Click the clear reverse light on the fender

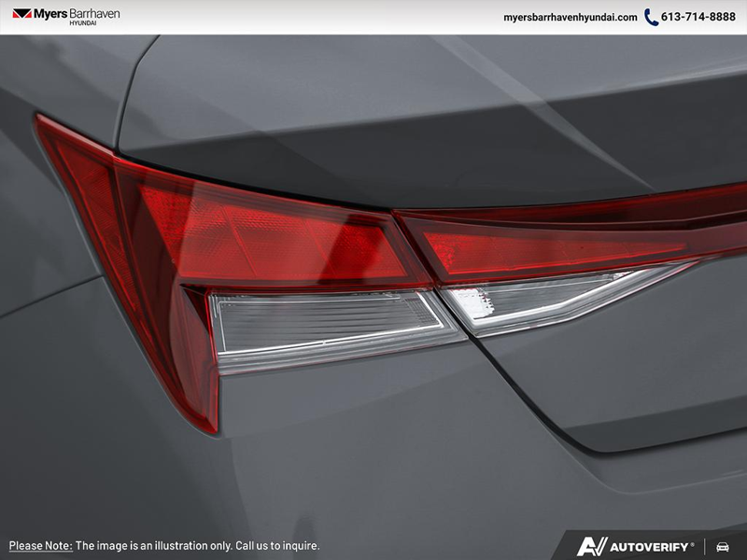(327, 322)
